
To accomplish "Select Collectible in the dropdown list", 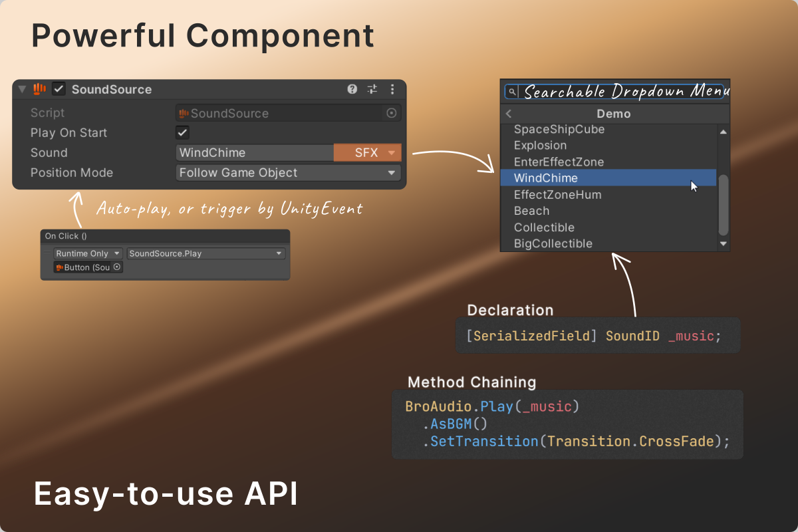I will coord(608,227).
